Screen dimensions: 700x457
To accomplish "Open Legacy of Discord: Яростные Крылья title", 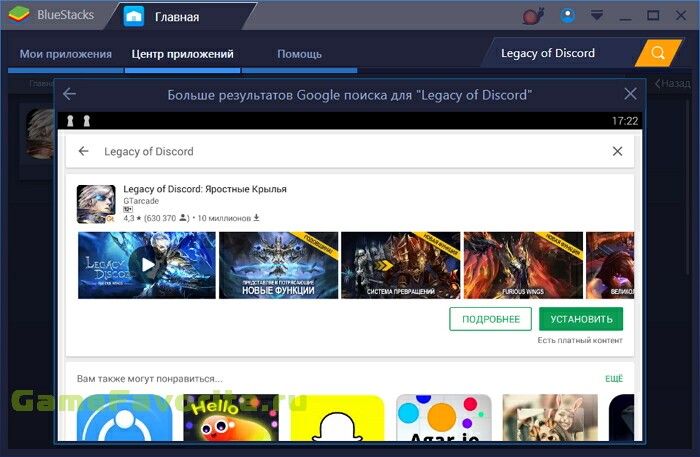I will [x=205, y=189].
